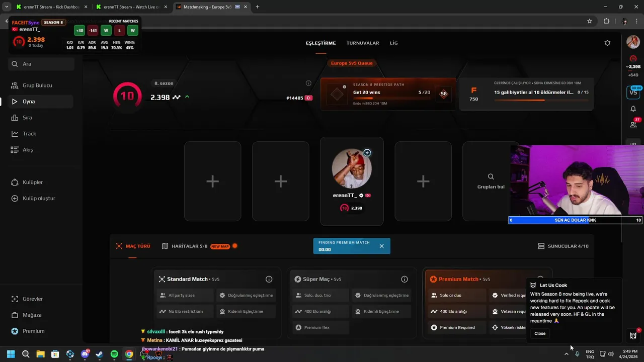Click the Europe 5v5 Queue label
Image resolution: width=644 pixels, height=362 pixels.
pyautogui.click(x=352, y=63)
